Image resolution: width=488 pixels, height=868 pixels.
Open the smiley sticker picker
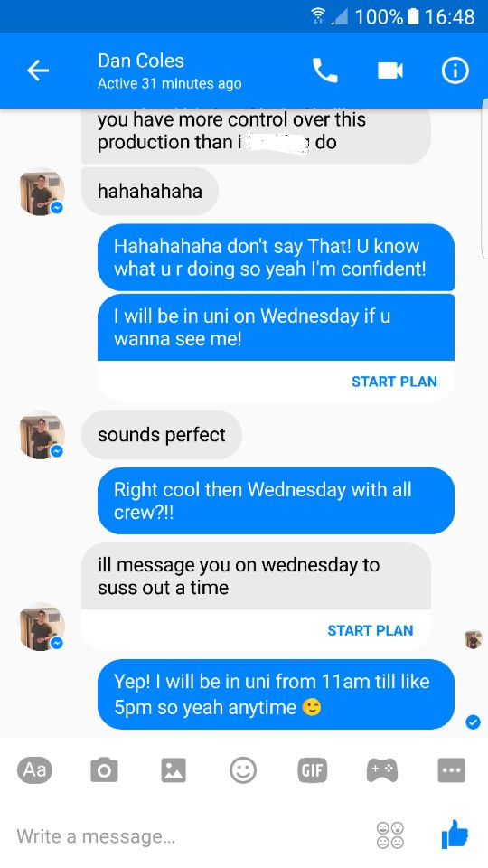243,769
